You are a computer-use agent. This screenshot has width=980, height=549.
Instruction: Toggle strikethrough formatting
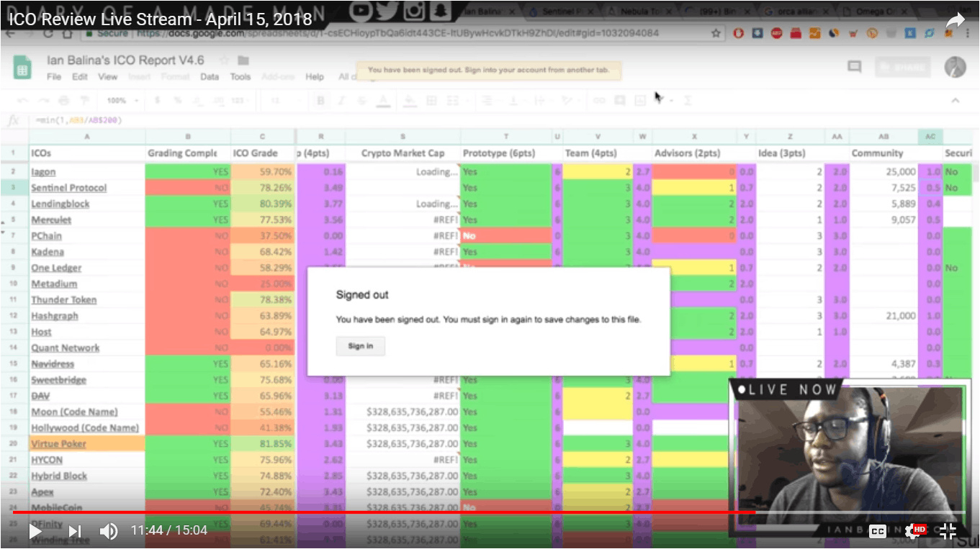click(361, 101)
